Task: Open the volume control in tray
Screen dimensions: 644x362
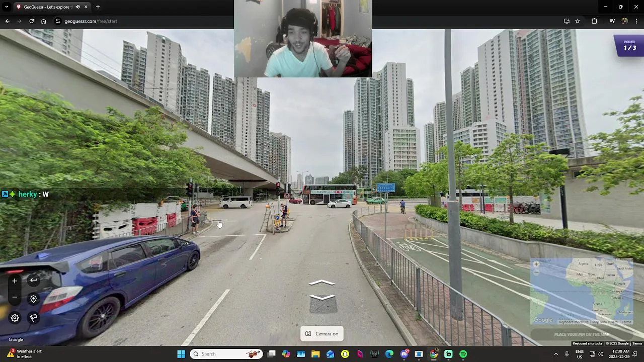Action: point(600,354)
